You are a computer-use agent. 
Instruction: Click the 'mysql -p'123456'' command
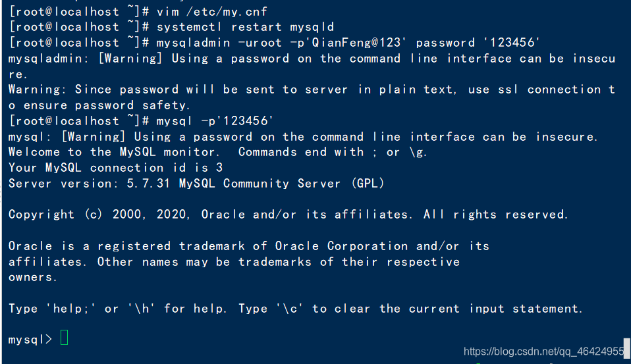click(x=215, y=120)
